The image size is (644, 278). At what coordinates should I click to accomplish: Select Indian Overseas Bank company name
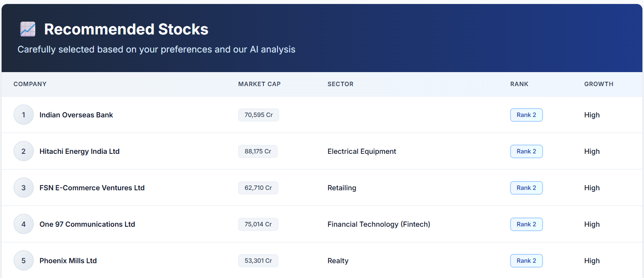[x=76, y=115]
